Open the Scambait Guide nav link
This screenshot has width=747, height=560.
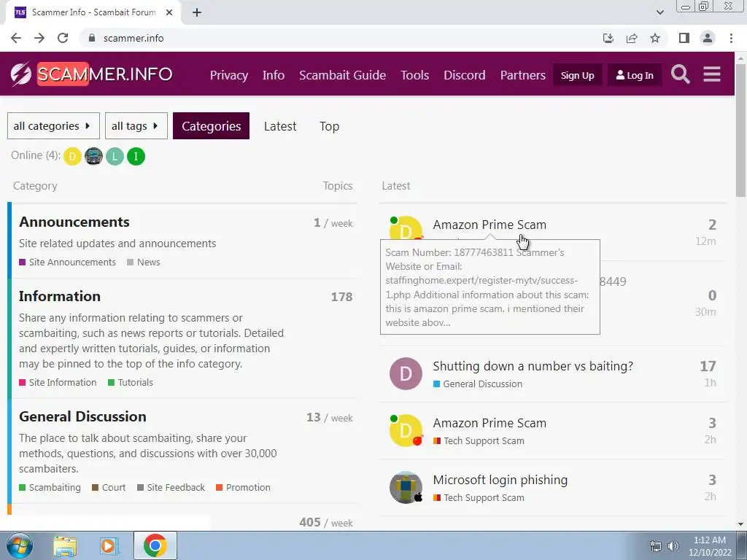[343, 75]
